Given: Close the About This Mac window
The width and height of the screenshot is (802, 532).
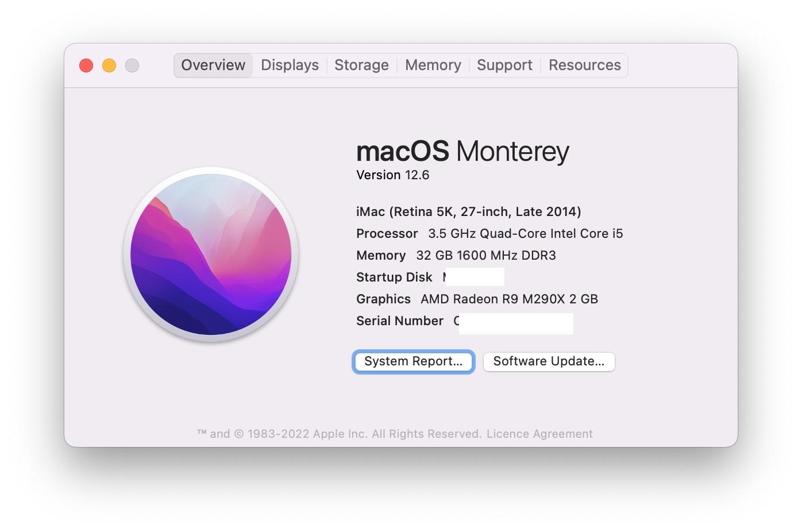Looking at the screenshot, I should coord(86,65).
